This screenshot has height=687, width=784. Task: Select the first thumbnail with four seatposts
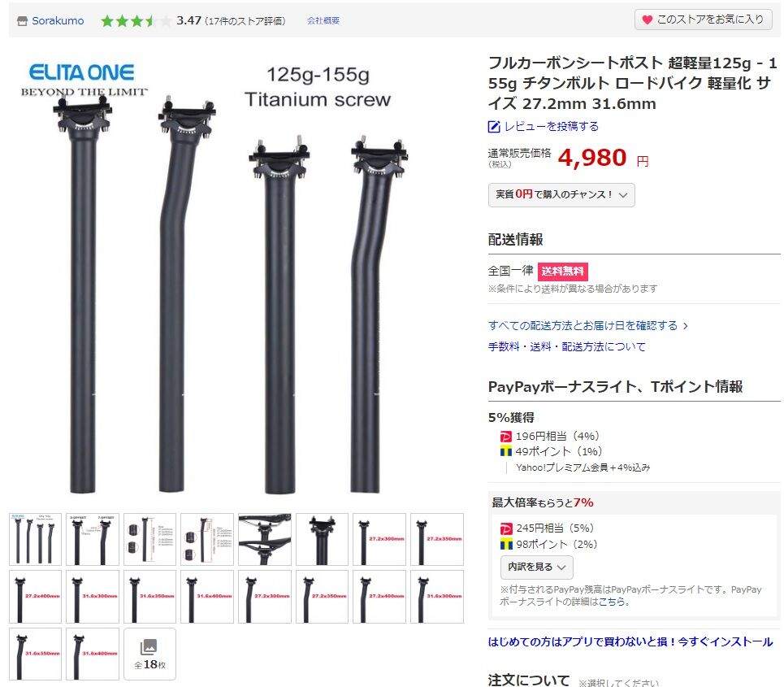(x=35, y=539)
